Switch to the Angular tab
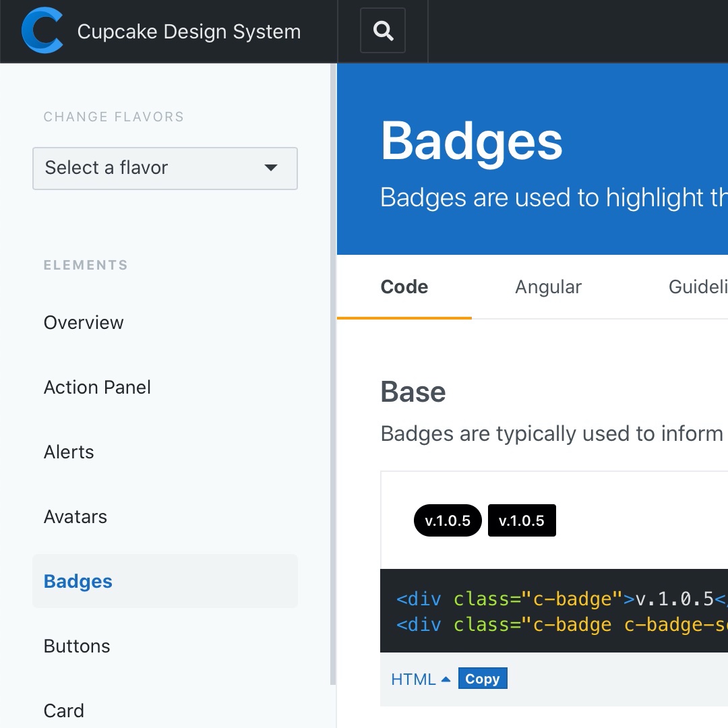Image resolution: width=728 pixels, height=728 pixels. pos(548,287)
